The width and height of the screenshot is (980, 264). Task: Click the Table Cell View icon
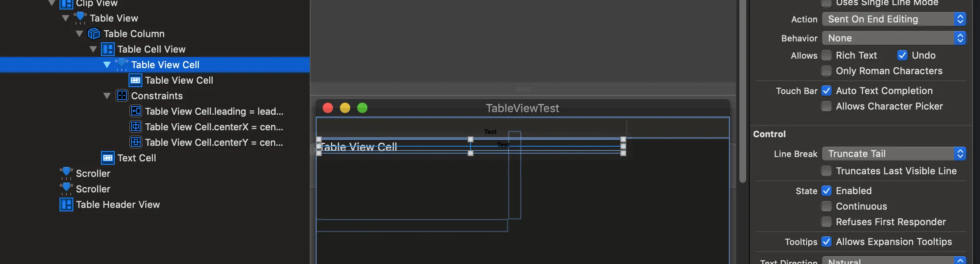[107, 49]
